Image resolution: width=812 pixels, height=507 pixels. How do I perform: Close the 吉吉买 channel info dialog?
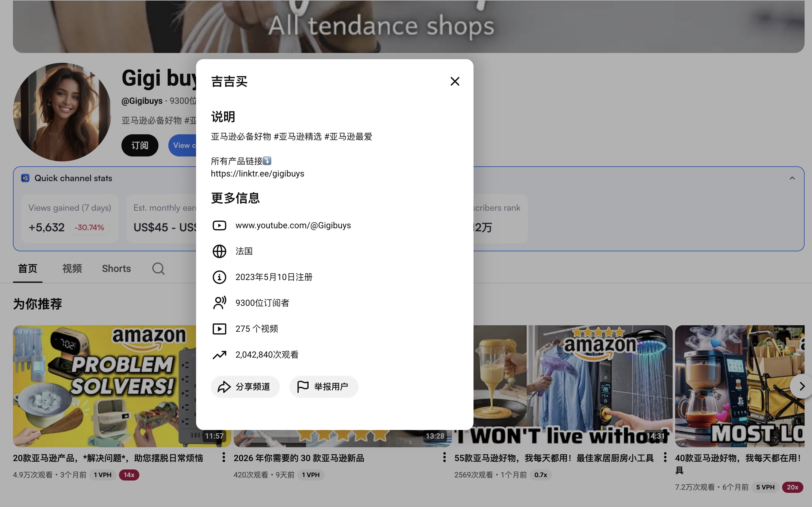pos(455,81)
